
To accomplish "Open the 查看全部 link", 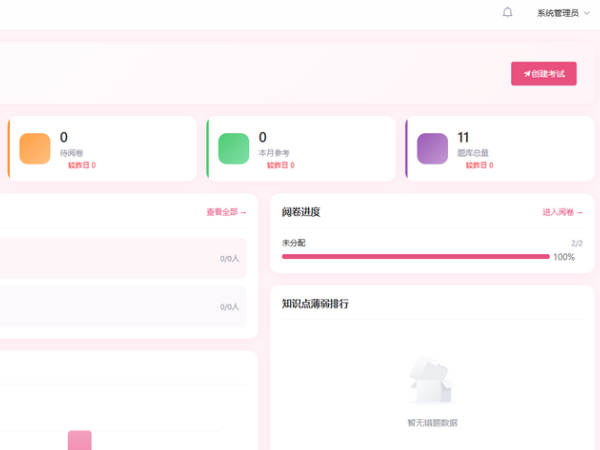I will pyautogui.click(x=226, y=212).
